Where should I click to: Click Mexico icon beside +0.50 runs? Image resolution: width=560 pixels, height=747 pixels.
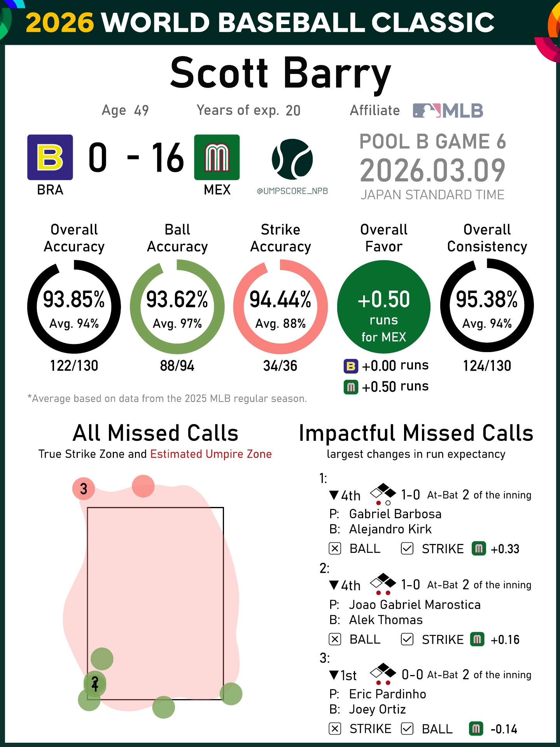pyautogui.click(x=351, y=387)
